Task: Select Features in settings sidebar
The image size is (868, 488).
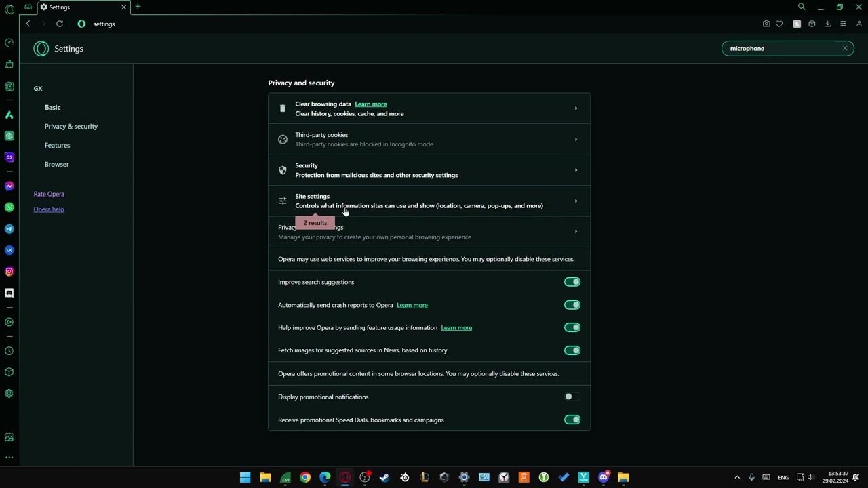Action: click(x=57, y=145)
